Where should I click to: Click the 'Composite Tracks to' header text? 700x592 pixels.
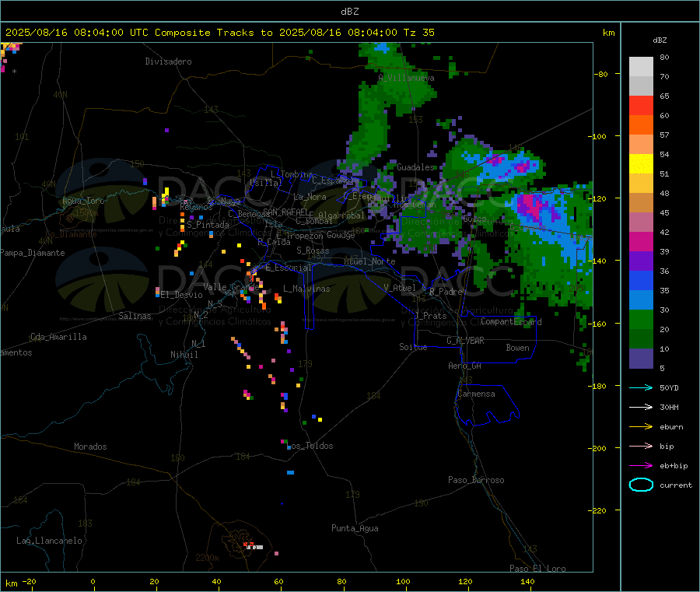coord(213,33)
